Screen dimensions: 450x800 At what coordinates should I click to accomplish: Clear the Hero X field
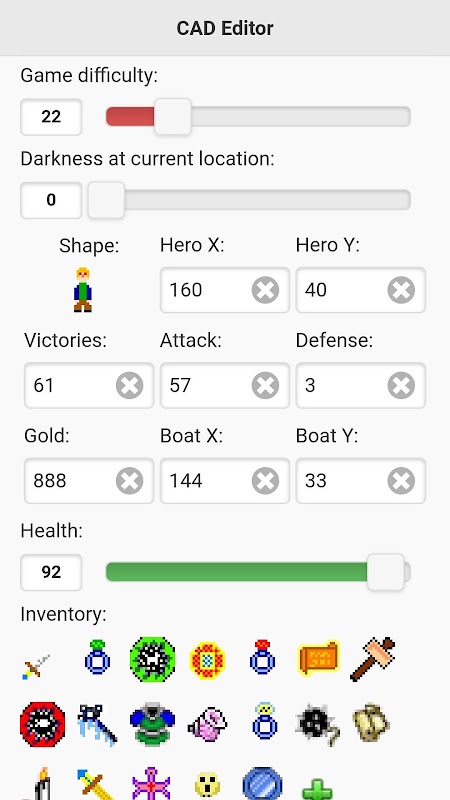(x=265, y=290)
